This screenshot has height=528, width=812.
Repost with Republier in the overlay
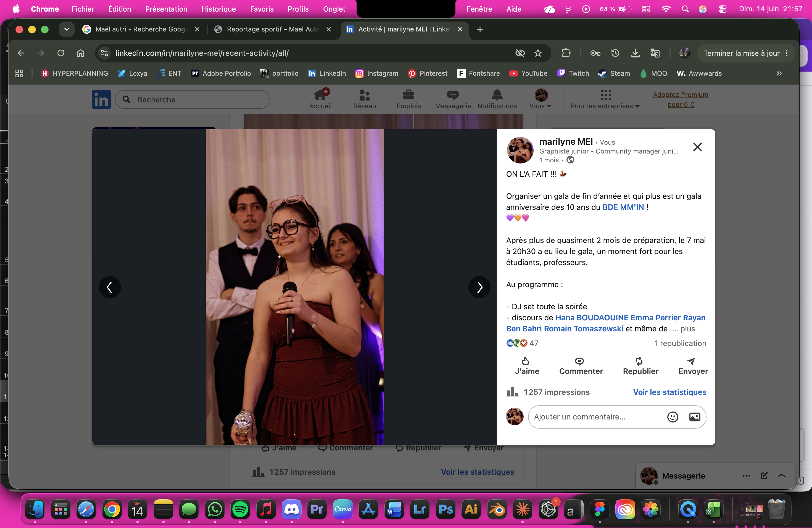pos(640,366)
